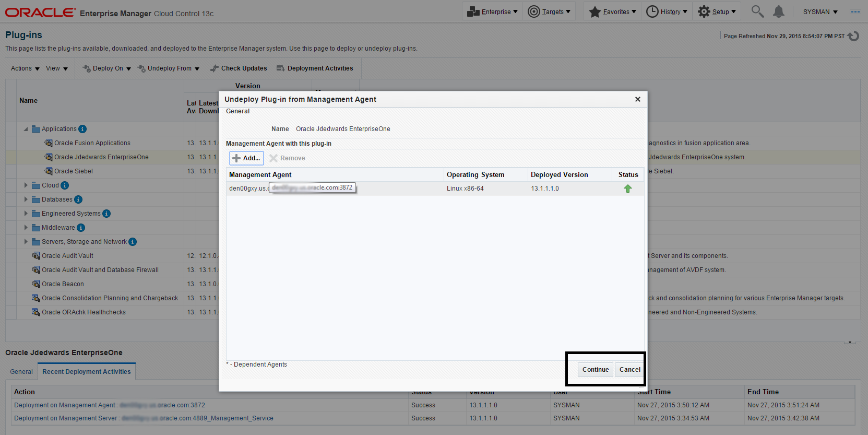
Task: Select the den00gxy management agent row
Action: [x=435, y=189]
